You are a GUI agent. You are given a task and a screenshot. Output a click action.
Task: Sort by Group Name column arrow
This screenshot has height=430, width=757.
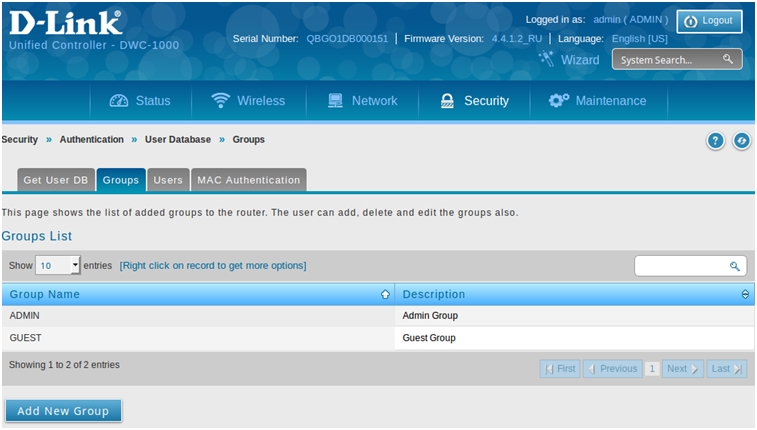[x=385, y=295]
